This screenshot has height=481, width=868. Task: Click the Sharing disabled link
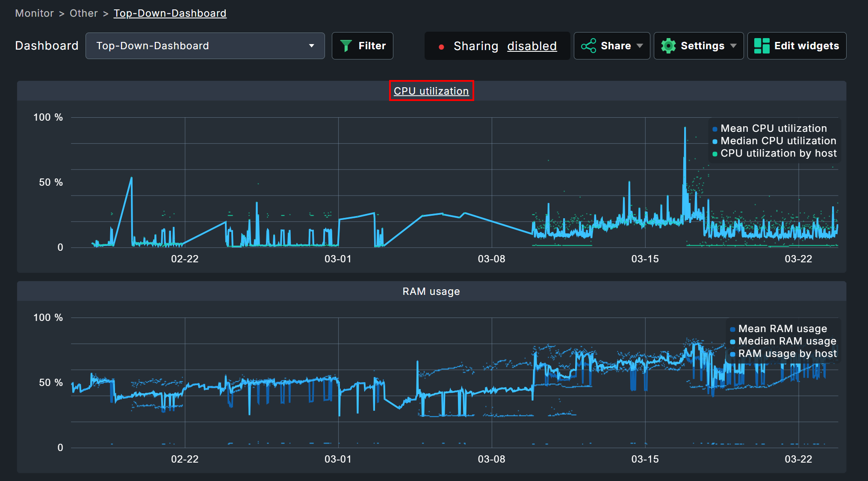click(x=532, y=46)
